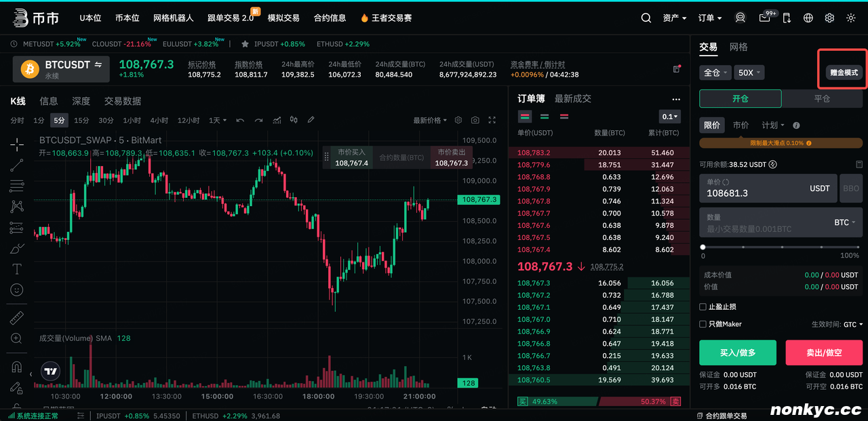
Task: Select the text annotation tool
Action: 17,269
